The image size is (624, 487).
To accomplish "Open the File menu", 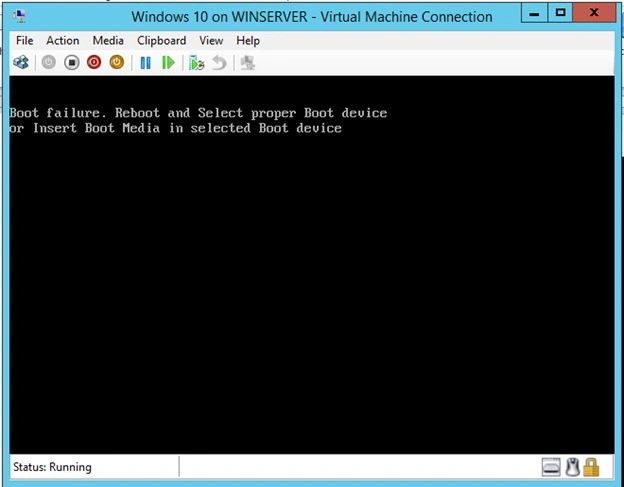I will pyautogui.click(x=24, y=41).
